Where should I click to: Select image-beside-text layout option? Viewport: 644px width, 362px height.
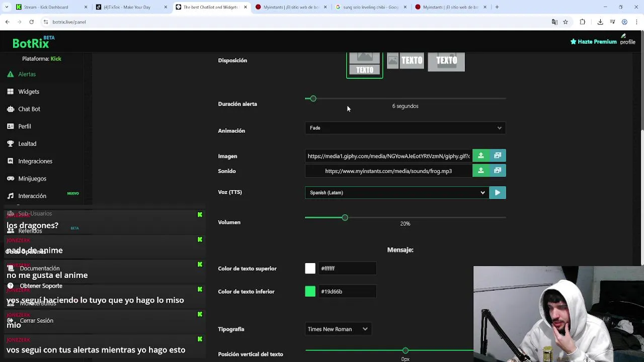pos(405,61)
